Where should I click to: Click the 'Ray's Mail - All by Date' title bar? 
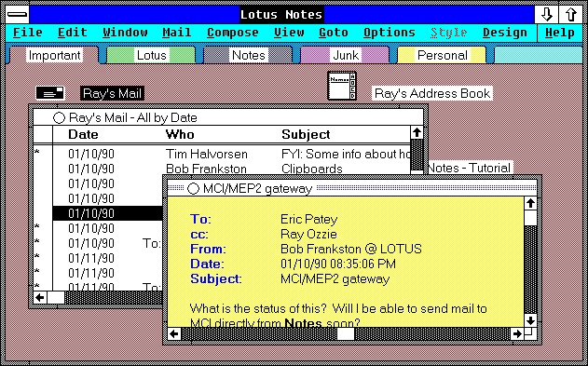(228, 117)
